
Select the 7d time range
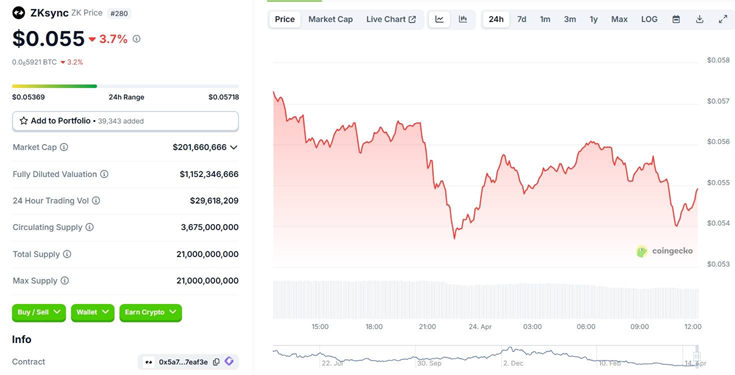pyautogui.click(x=521, y=19)
